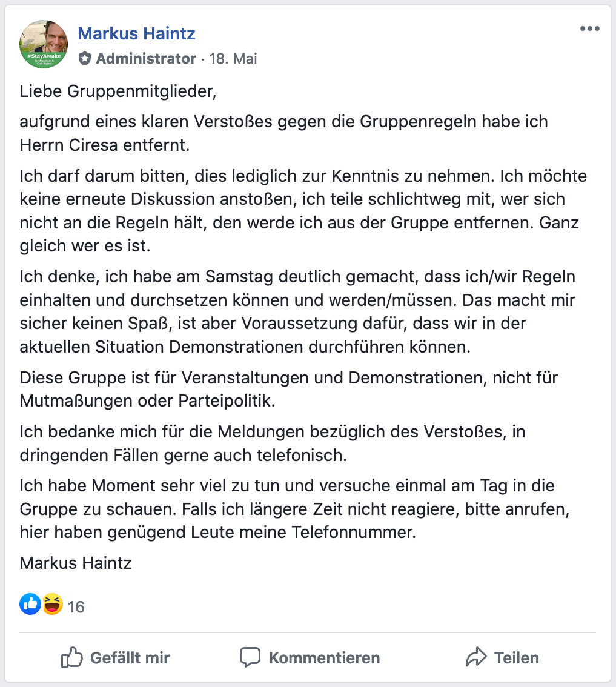Click the "Administrator" role label

pyautogui.click(x=146, y=59)
